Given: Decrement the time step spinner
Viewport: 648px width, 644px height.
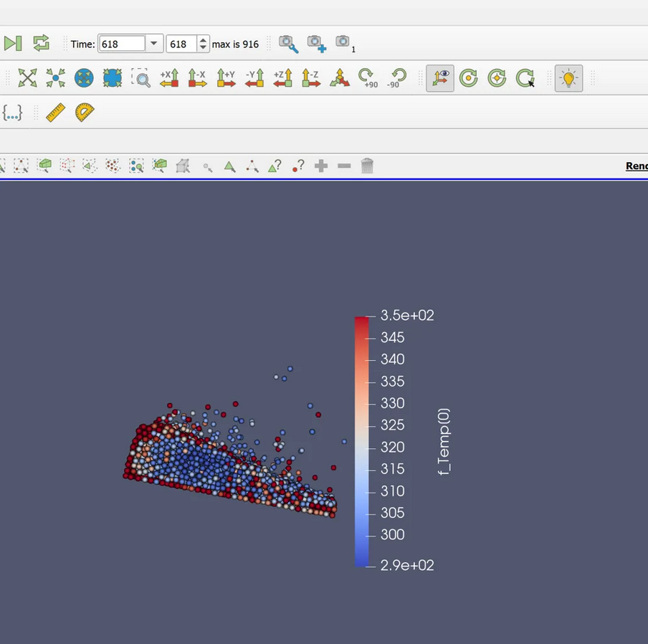Looking at the screenshot, I should point(204,47).
